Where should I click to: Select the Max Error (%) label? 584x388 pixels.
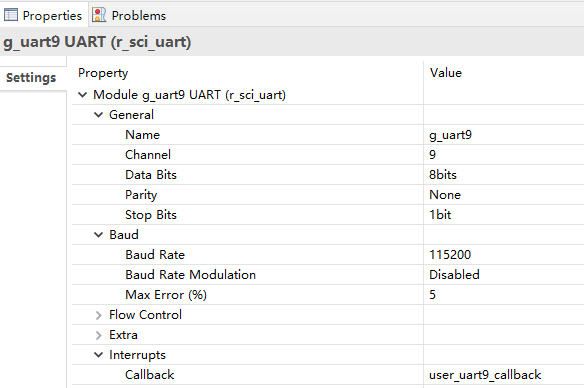[x=166, y=295]
